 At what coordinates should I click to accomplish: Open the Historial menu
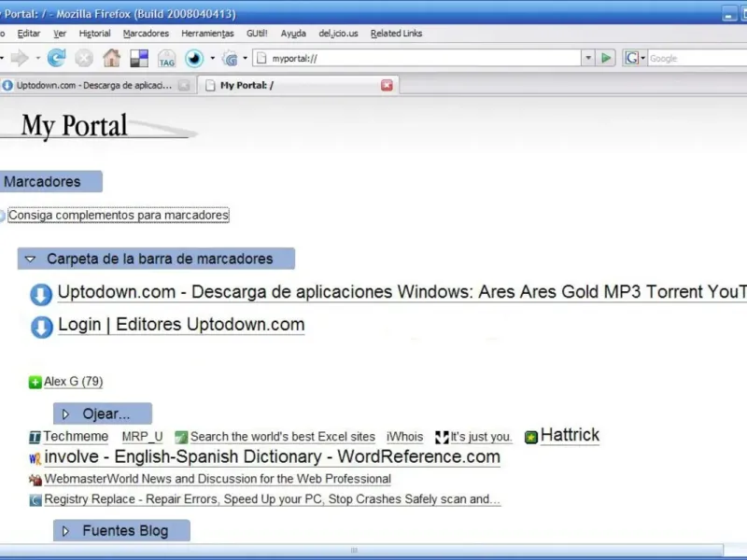point(95,34)
